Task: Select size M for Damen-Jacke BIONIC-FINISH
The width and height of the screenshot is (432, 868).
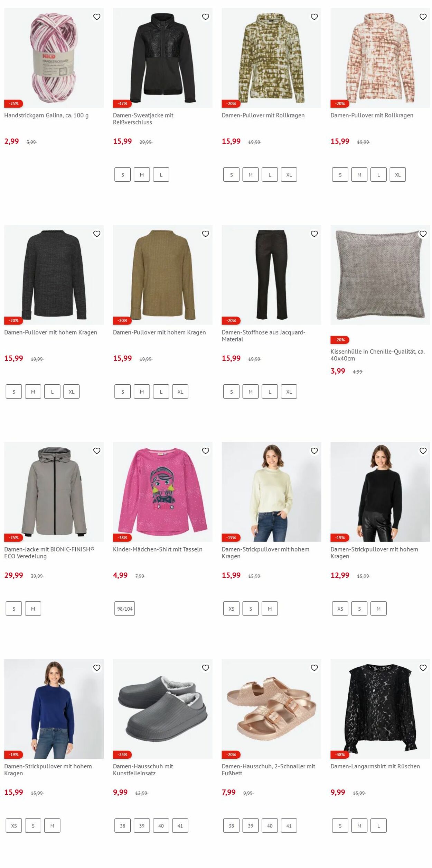Action: click(33, 609)
